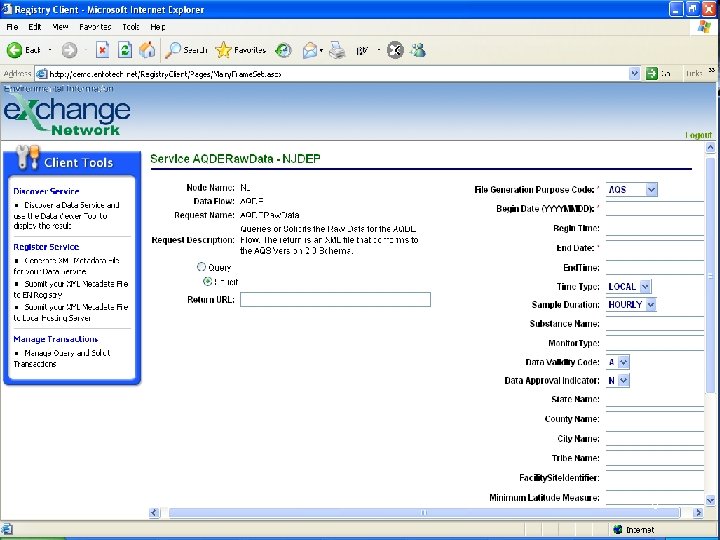
Task: Click the Discover Service link
Action: coord(46,191)
